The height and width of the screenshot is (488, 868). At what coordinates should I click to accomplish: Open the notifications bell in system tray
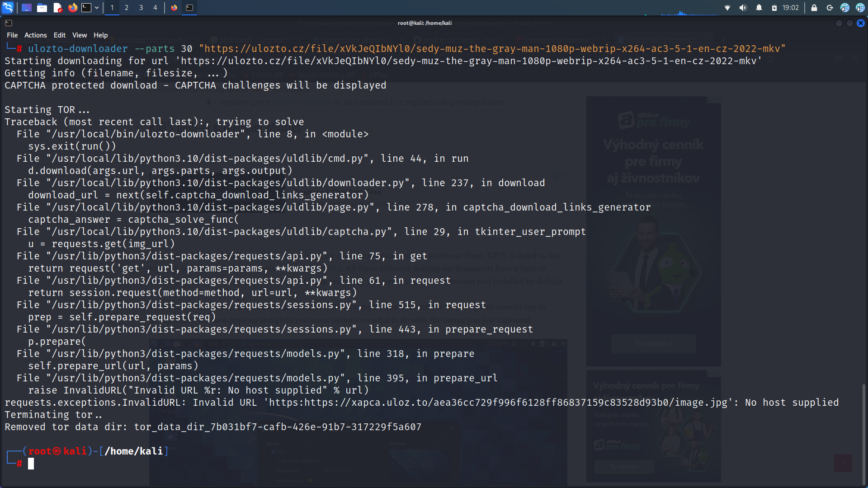[759, 7]
